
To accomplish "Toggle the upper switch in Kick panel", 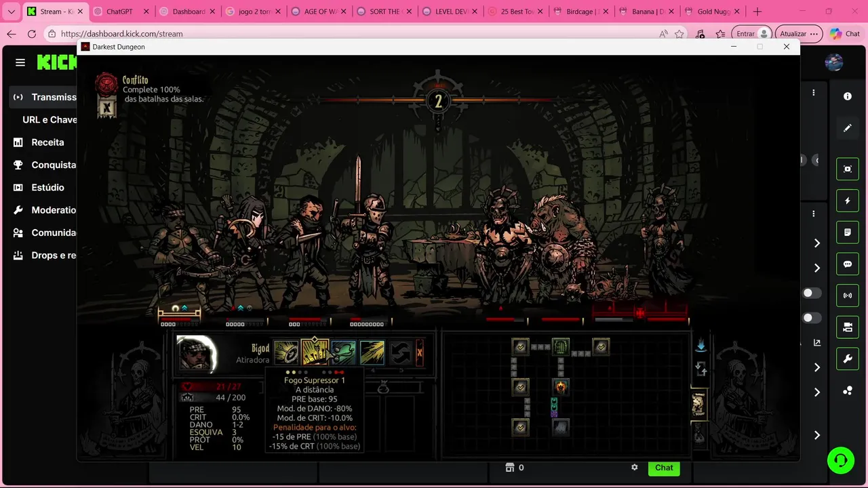I will [x=811, y=293].
